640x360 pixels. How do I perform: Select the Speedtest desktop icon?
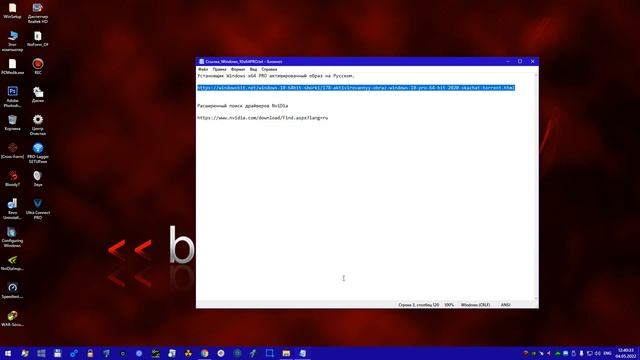[x=12, y=290]
